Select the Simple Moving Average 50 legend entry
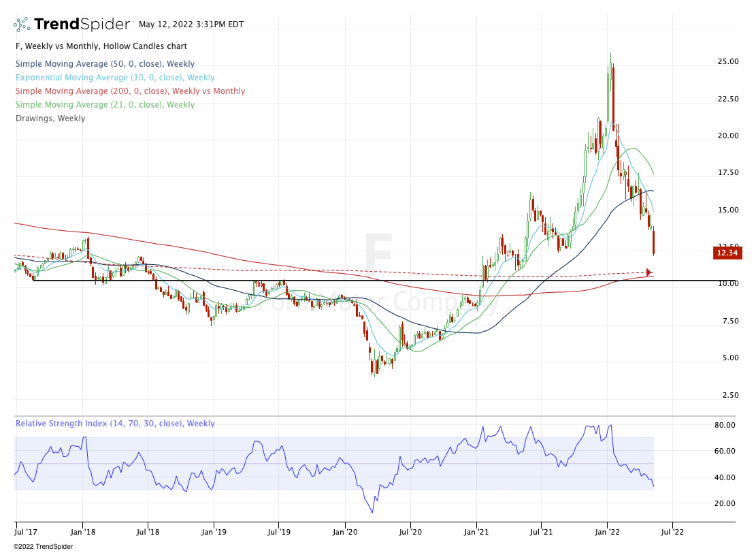Screen dimensions: 756x553 click(x=105, y=64)
